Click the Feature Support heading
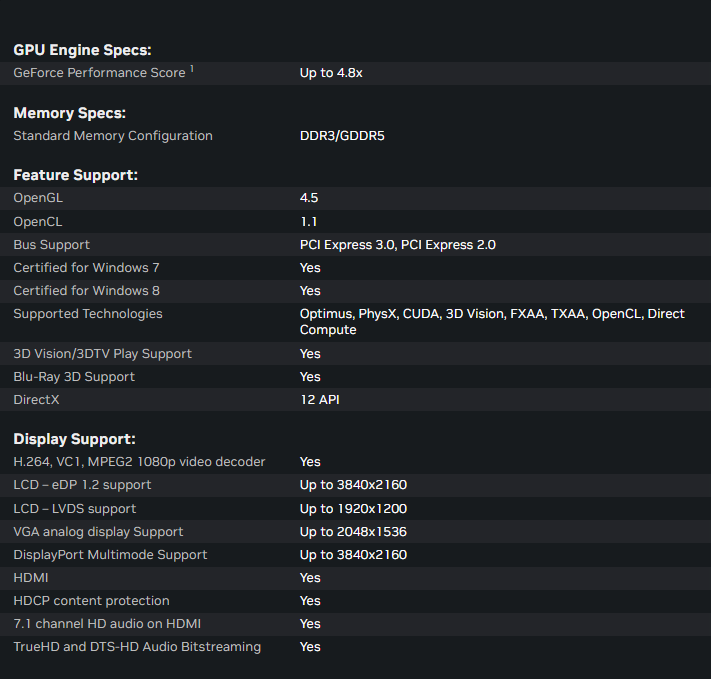This screenshot has width=711, height=679. click(x=75, y=175)
